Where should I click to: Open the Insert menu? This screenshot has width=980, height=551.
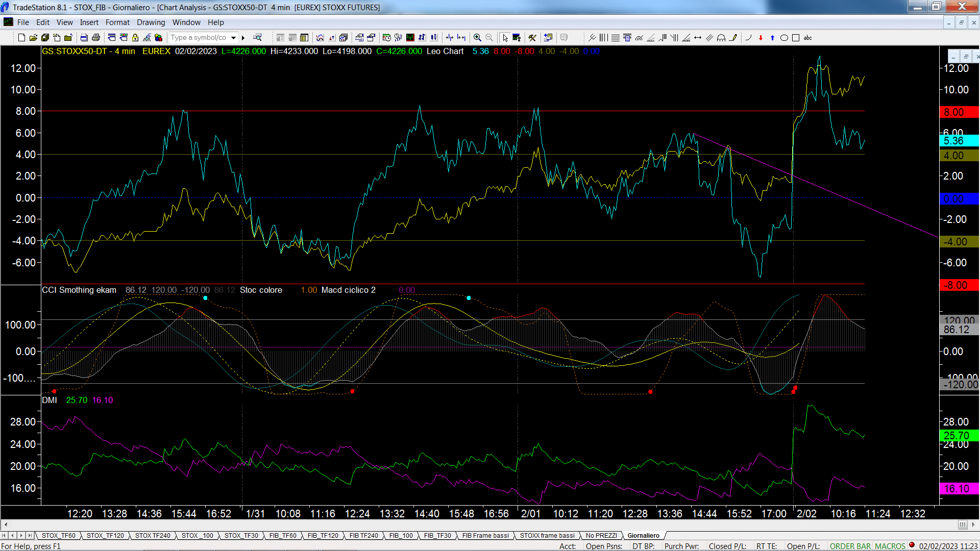[x=89, y=22]
